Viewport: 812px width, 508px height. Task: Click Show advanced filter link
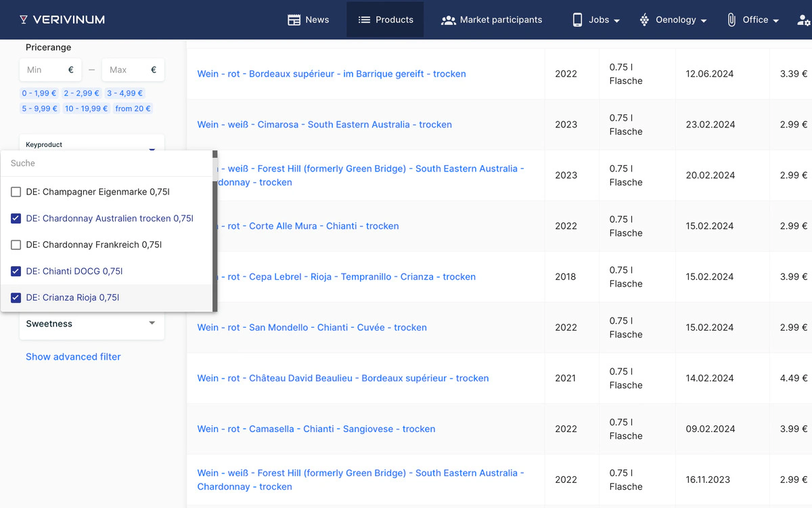pyautogui.click(x=73, y=357)
